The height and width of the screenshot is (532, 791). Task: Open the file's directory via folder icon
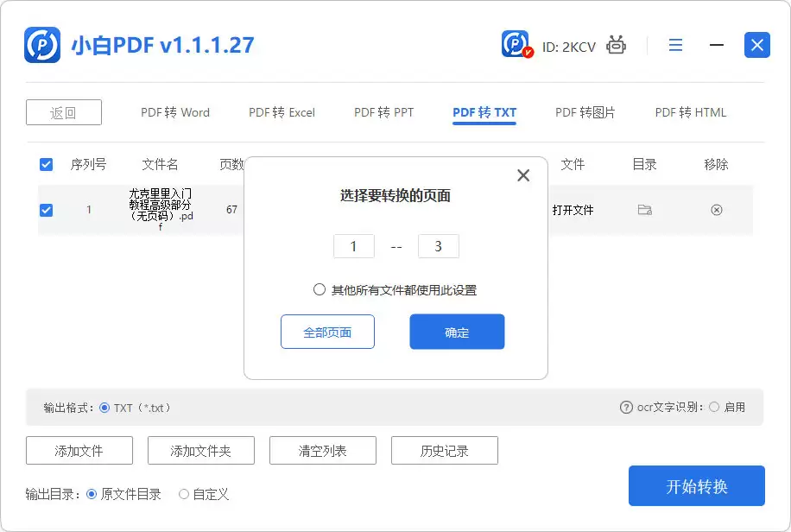pyautogui.click(x=643, y=209)
